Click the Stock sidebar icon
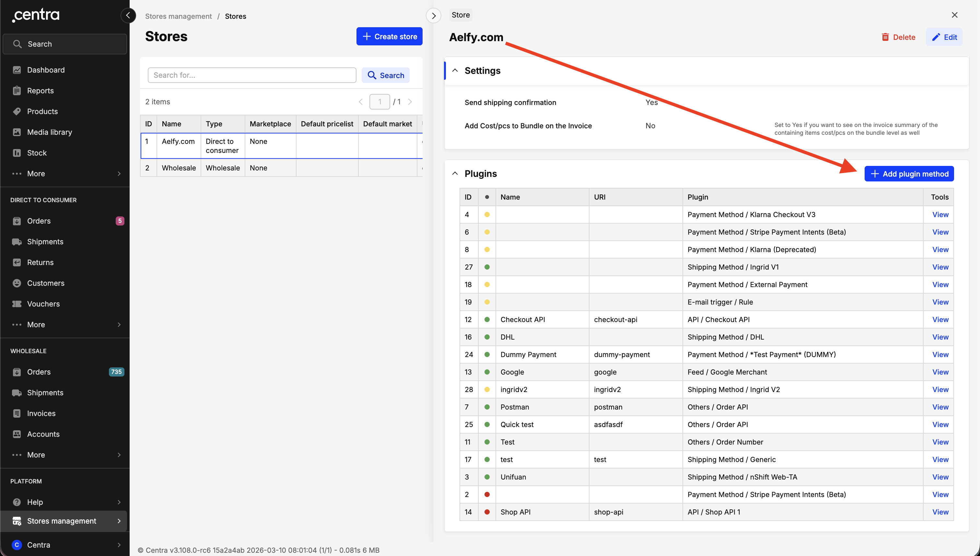The image size is (980, 556). click(17, 153)
